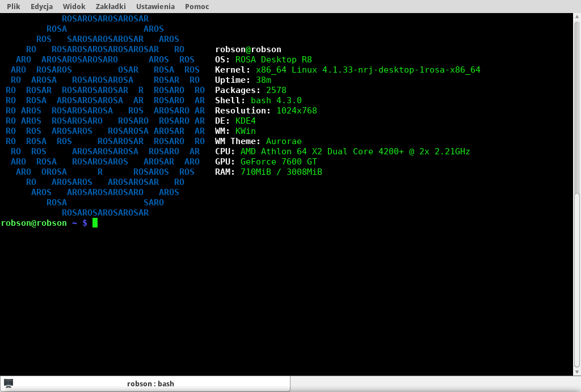Select the robson : bash tab
Viewport: 581px width, 392px height.
145,384
